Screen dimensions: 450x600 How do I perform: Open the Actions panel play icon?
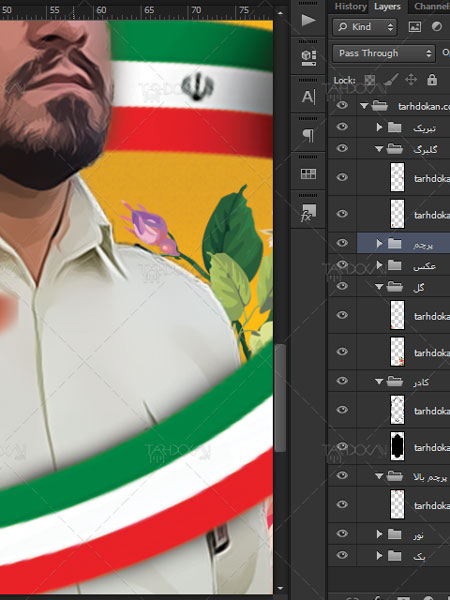(x=308, y=20)
